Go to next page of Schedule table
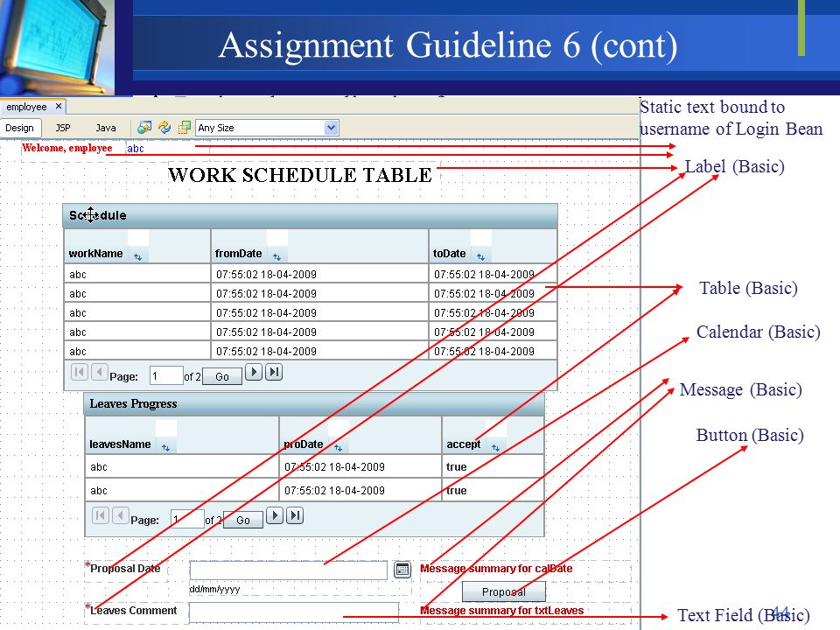Image resolution: width=840 pixels, height=630 pixels. coord(254,372)
